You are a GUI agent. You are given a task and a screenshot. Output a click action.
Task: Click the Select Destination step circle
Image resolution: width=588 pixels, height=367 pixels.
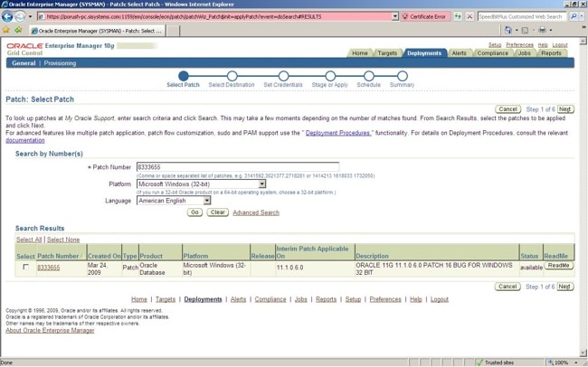pos(232,76)
